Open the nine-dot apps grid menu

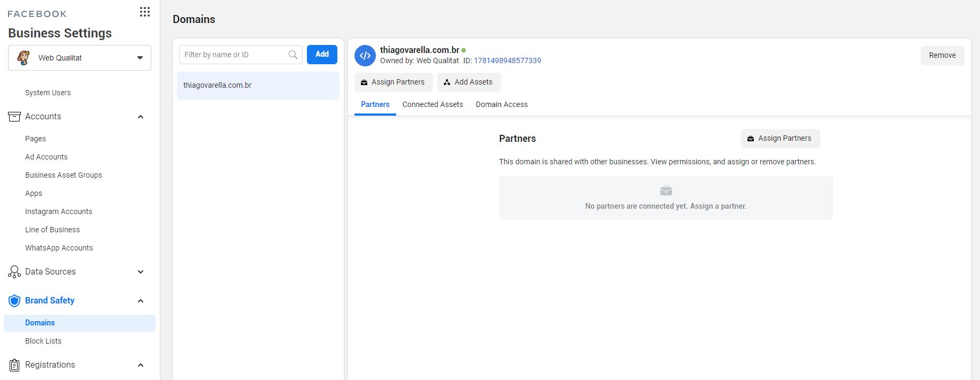(144, 12)
